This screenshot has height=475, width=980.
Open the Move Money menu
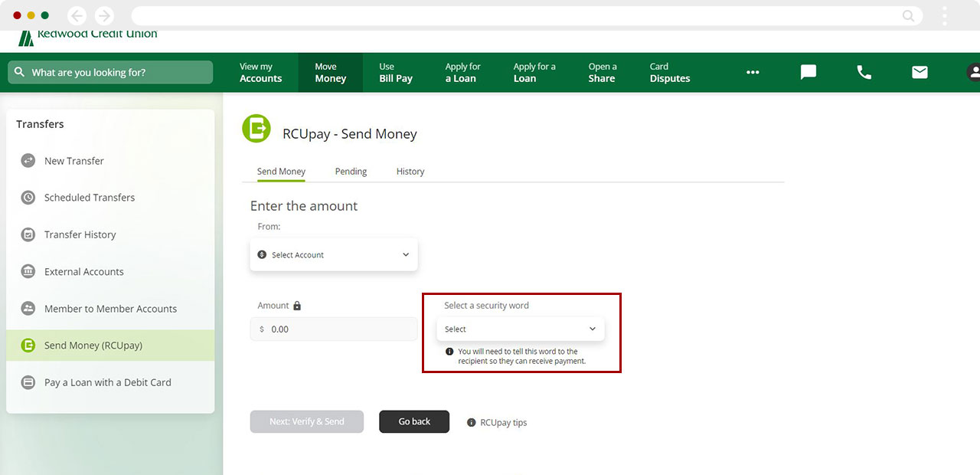point(331,73)
